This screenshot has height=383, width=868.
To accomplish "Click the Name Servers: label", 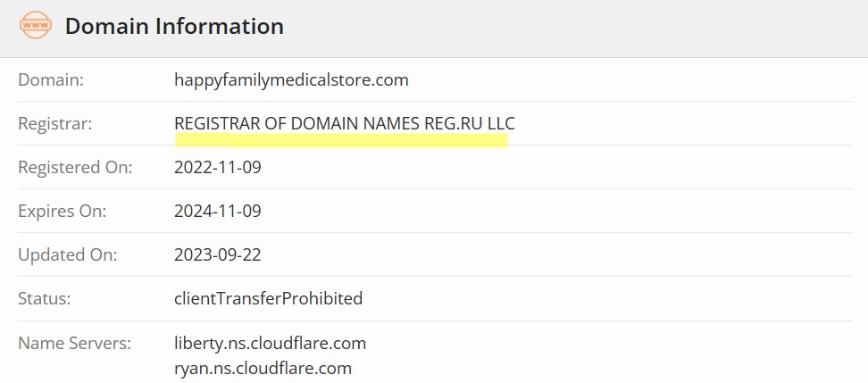I will 75,343.
